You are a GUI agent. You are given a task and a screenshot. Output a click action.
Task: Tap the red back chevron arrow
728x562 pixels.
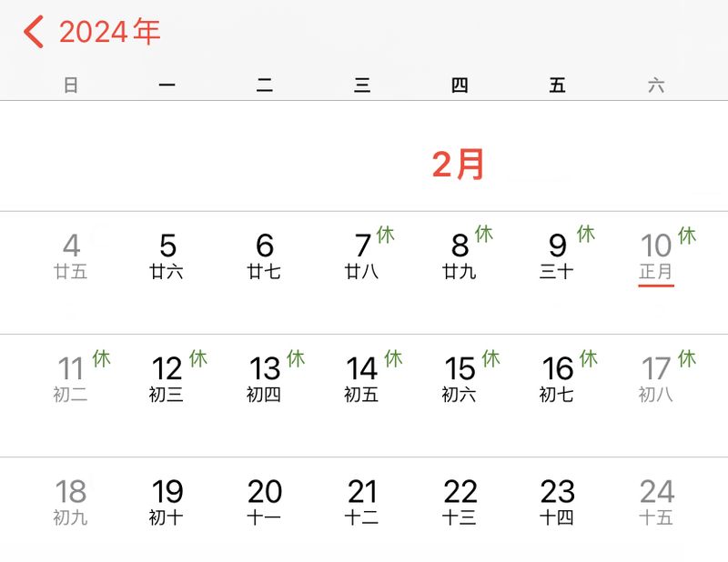click(34, 32)
